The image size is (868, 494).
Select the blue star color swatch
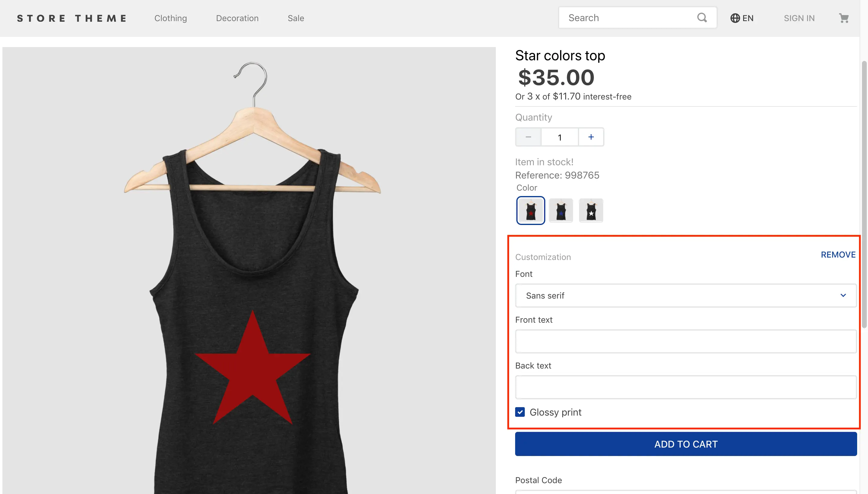pos(561,211)
